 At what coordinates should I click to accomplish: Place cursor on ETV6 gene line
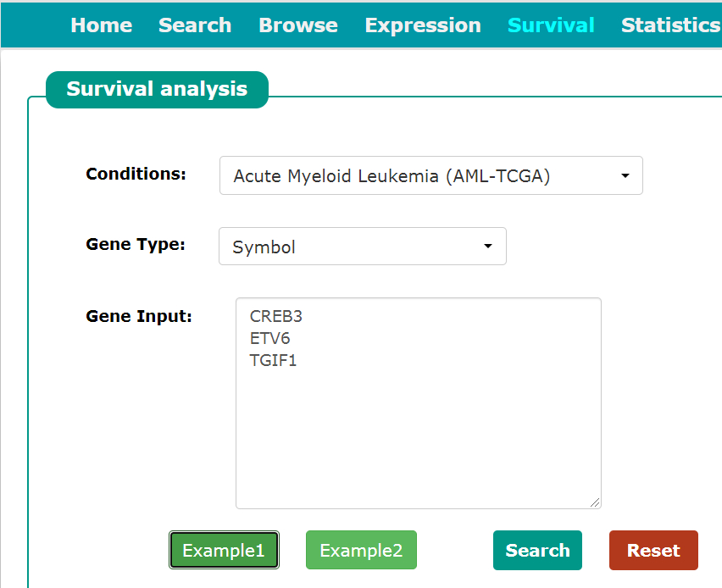269,338
